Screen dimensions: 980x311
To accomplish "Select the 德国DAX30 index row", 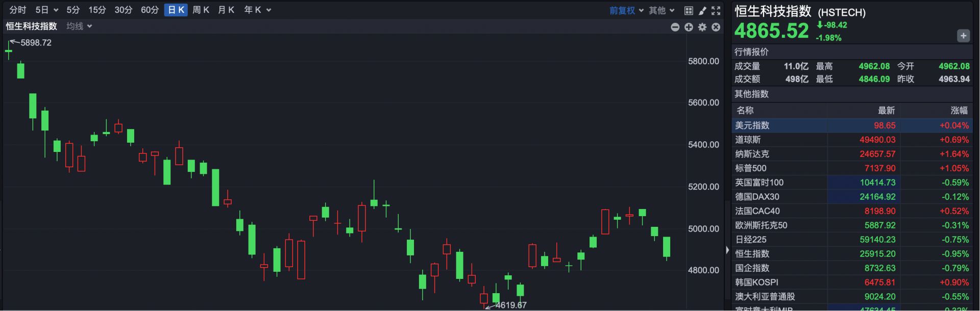I will click(x=852, y=197).
